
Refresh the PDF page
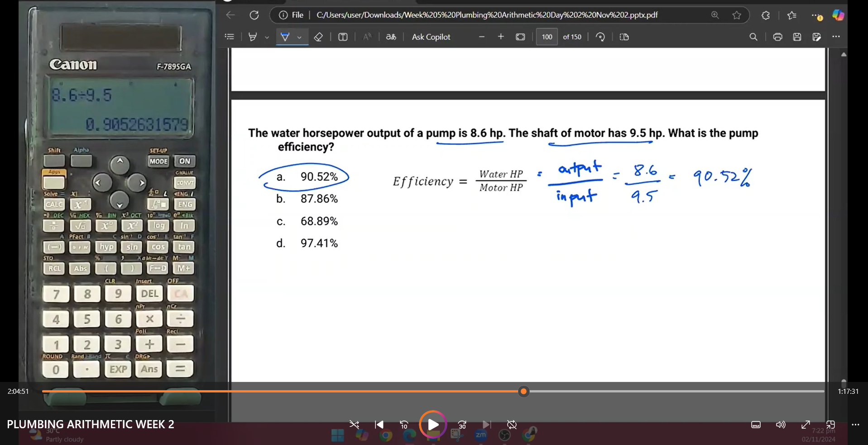(x=254, y=15)
